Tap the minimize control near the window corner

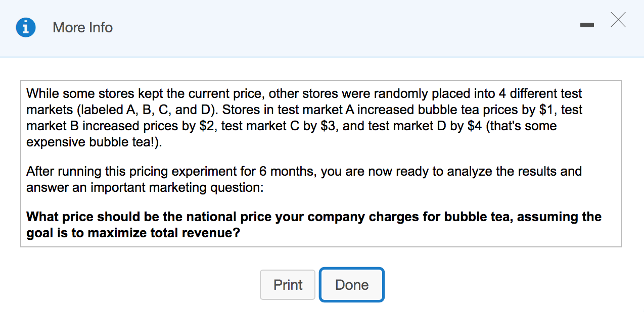587,24
